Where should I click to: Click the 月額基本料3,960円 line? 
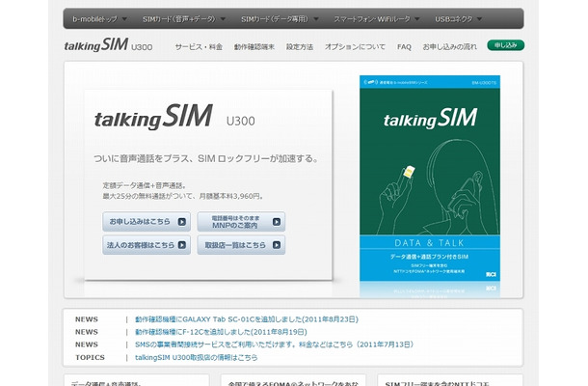point(183,196)
